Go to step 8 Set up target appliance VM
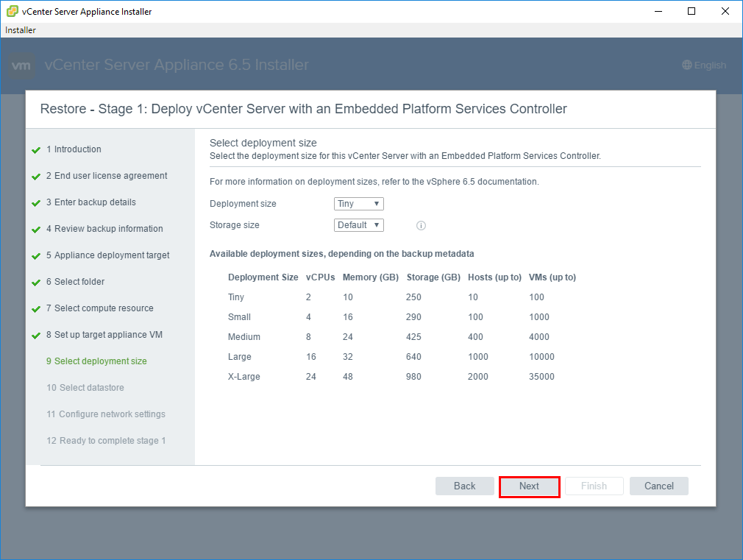 tap(104, 336)
